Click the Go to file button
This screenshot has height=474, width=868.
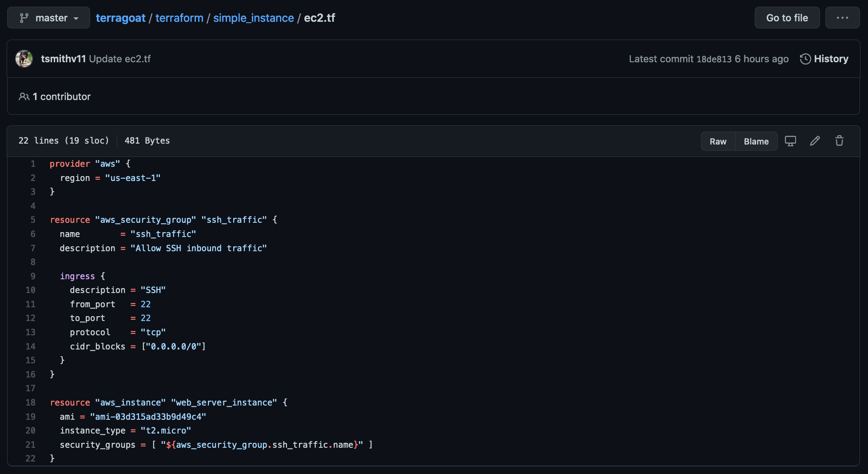[x=787, y=18]
